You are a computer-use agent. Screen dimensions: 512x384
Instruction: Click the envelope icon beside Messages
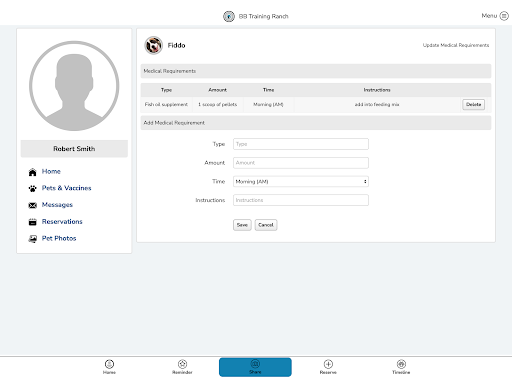pyautogui.click(x=32, y=205)
